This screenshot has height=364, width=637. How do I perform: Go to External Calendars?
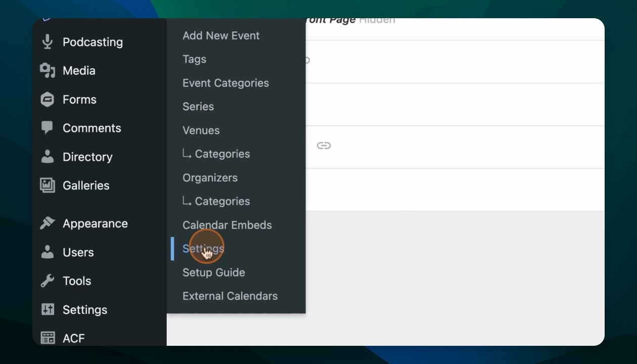point(230,296)
